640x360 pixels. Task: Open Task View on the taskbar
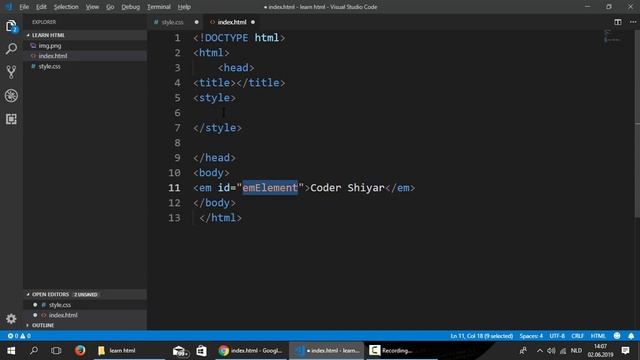(56, 351)
